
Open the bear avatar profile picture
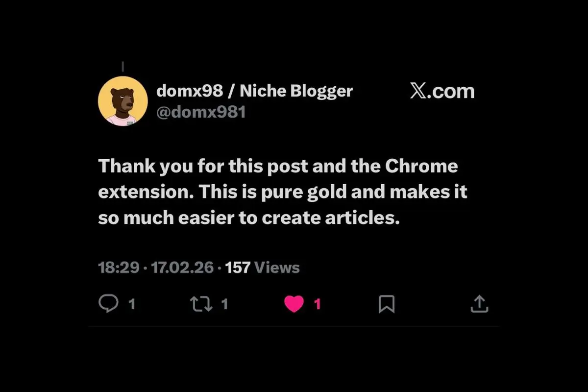[123, 101]
